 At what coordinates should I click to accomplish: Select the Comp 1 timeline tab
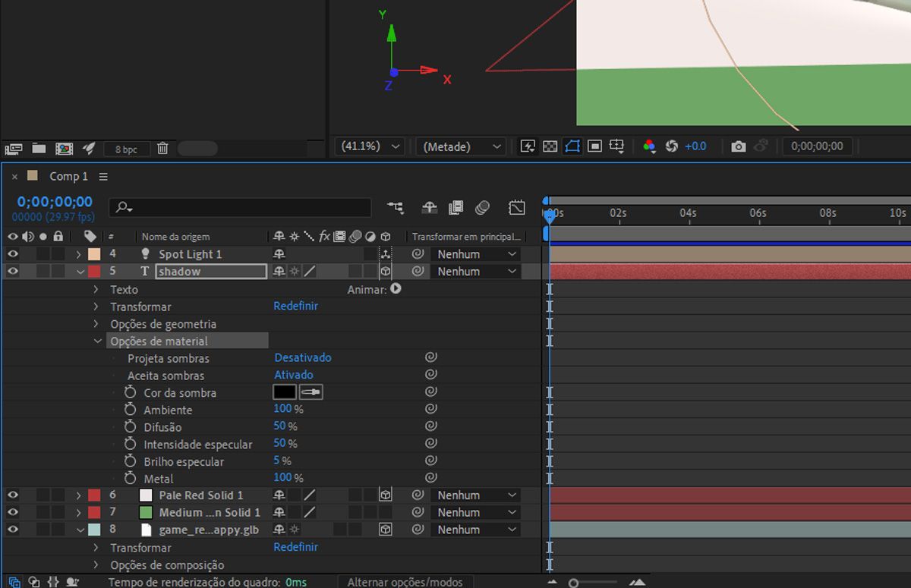[x=68, y=177]
